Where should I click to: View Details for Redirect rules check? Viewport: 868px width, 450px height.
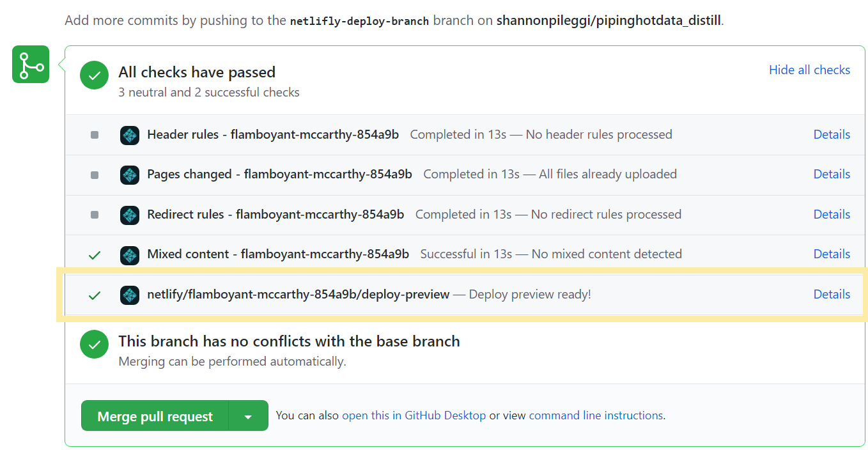(832, 215)
